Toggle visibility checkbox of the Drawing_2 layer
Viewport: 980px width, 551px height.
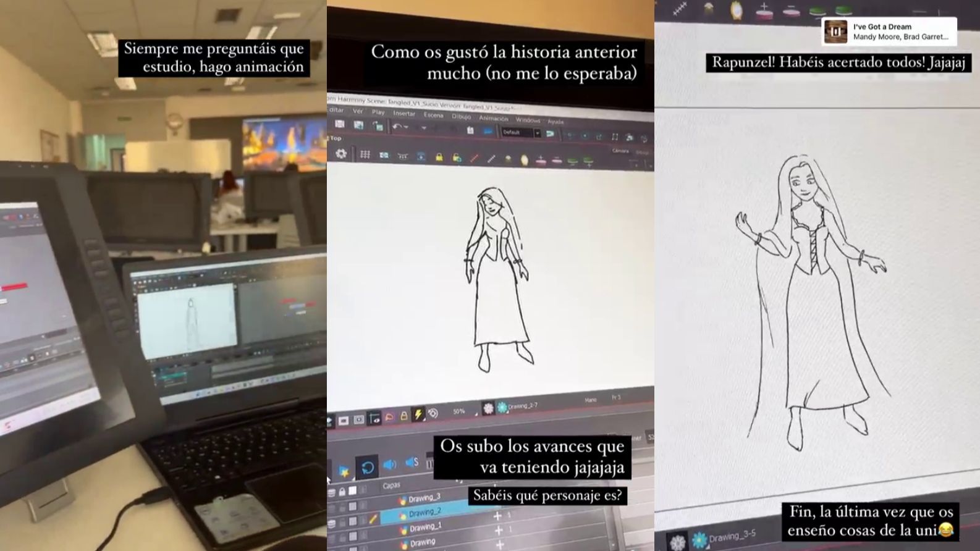coord(353,521)
